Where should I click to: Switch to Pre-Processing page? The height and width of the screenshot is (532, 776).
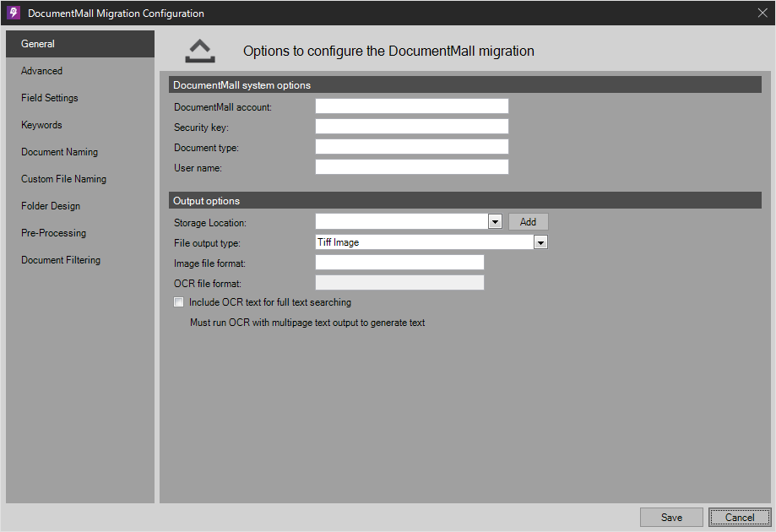coord(80,232)
